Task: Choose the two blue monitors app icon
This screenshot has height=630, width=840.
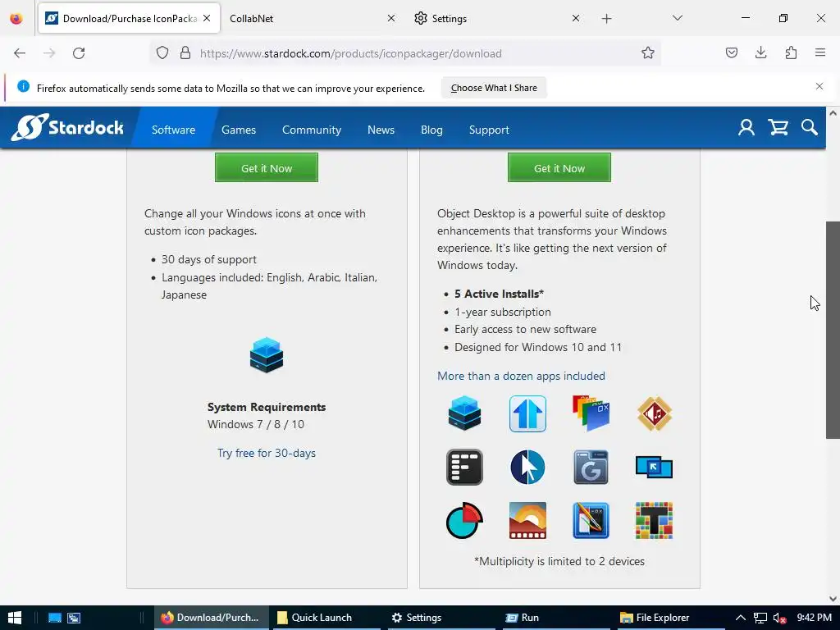Action: click(654, 467)
